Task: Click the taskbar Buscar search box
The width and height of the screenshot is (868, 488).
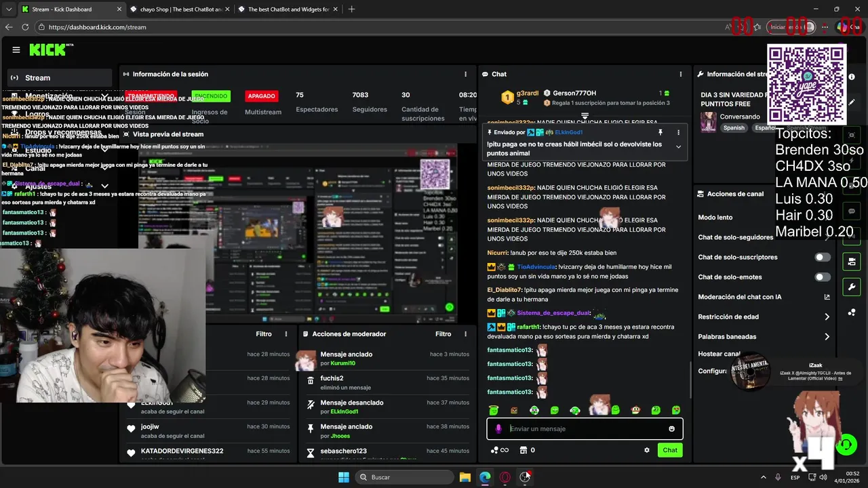Action: [x=403, y=477]
